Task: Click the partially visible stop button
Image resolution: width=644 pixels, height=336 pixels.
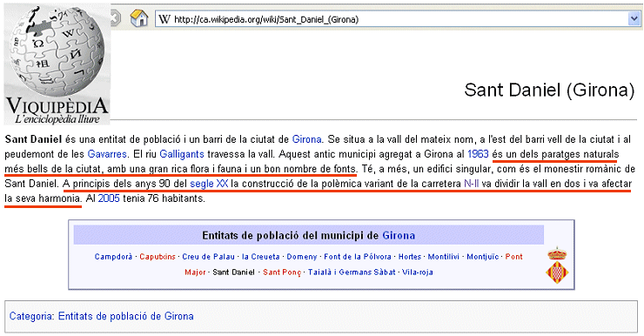Action: pyautogui.click(x=116, y=18)
